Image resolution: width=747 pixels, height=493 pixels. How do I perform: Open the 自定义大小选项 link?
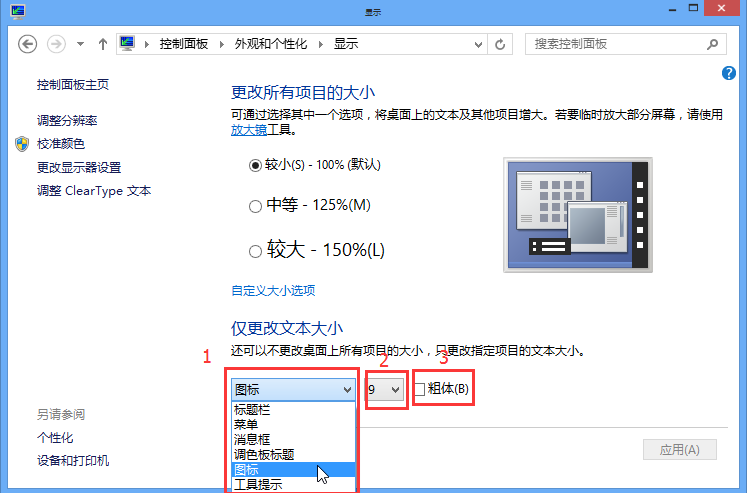coord(273,291)
